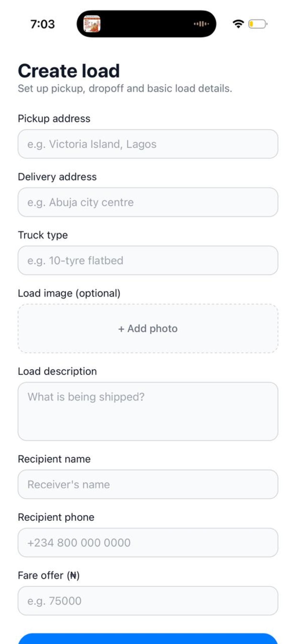The height and width of the screenshot is (644, 296).
Task: Tap the blue submit button at bottom
Action: click(x=148, y=638)
